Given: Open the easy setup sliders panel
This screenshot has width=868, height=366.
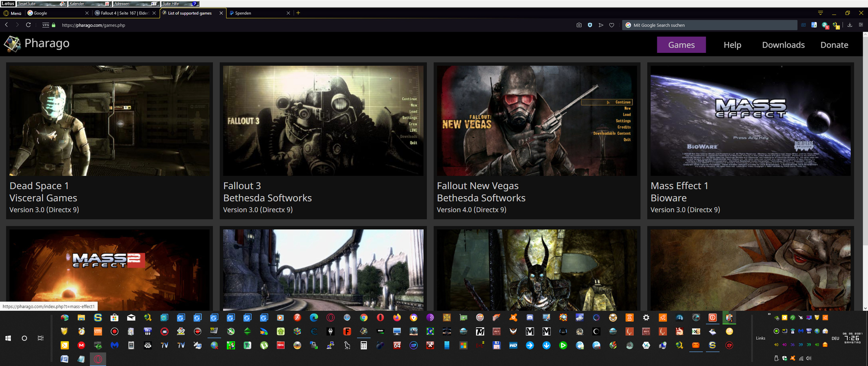Looking at the screenshot, I should pos(861,25).
